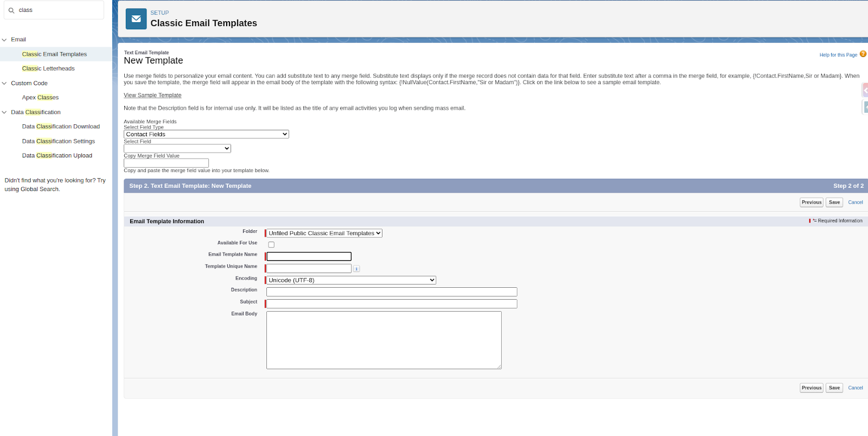Click the Help for this Page link
Screen dimensions: 868x436
[838, 55]
